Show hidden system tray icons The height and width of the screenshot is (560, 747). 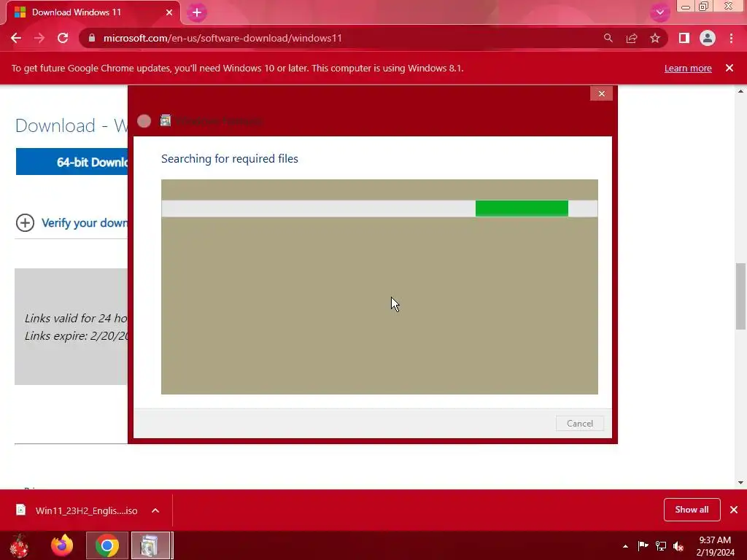click(625, 546)
